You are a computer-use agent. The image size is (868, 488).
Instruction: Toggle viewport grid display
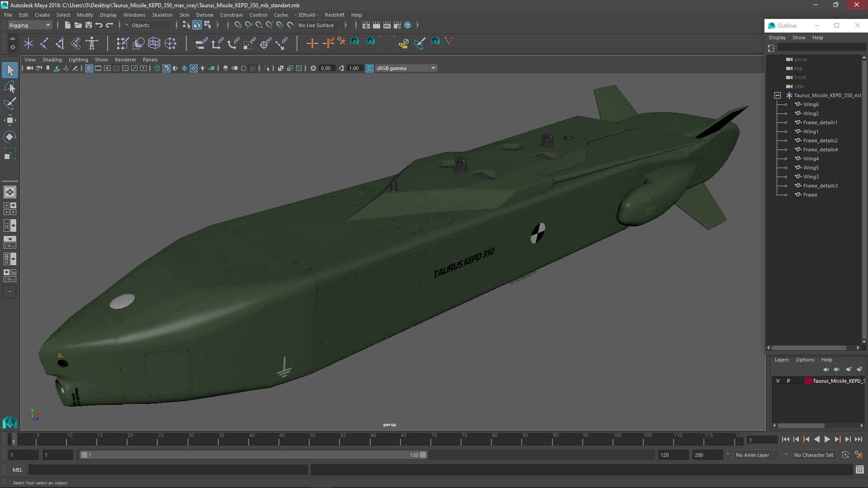(x=89, y=68)
